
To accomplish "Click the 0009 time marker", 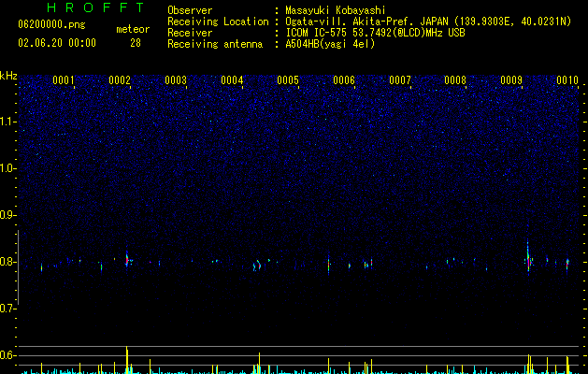I will (x=511, y=80).
